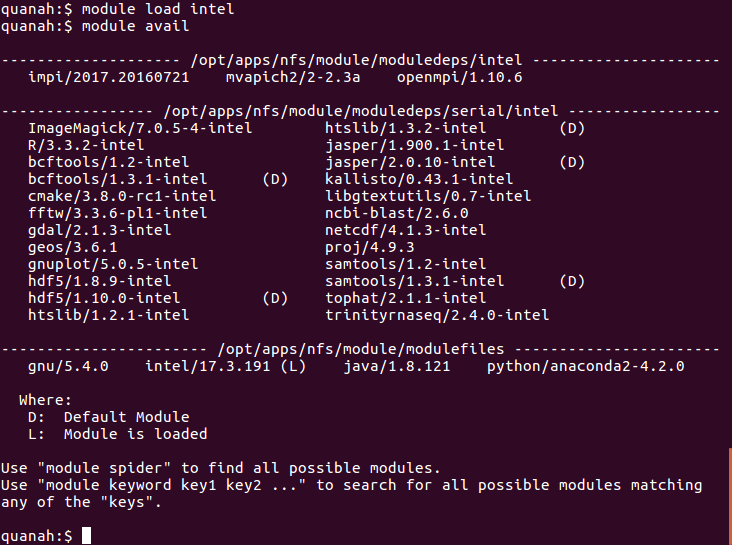Click the java/1.8.121 module entry

point(397,366)
